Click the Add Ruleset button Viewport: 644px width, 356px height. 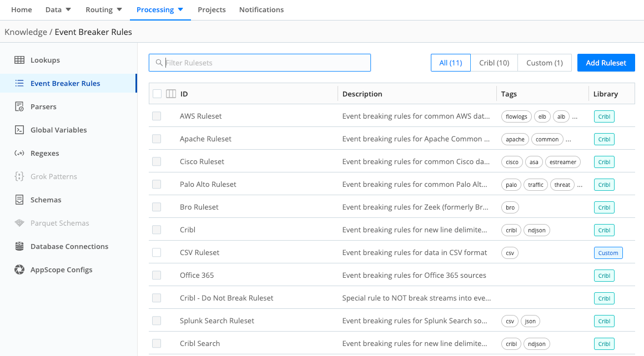pyautogui.click(x=606, y=63)
